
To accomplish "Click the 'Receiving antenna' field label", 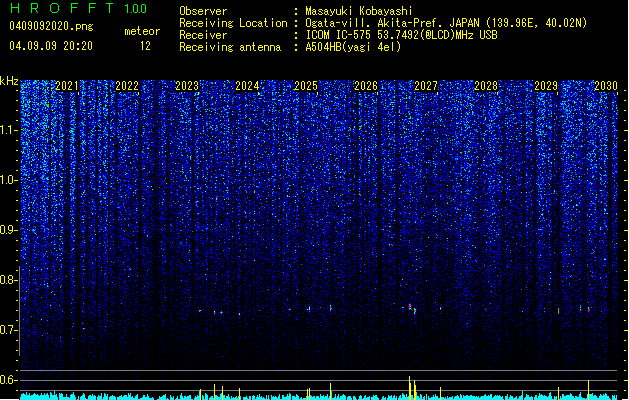I will pyautogui.click(x=230, y=47).
